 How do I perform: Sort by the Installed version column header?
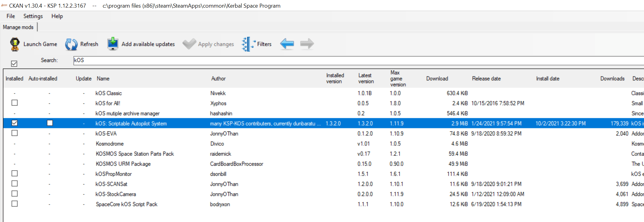(x=335, y=78)
